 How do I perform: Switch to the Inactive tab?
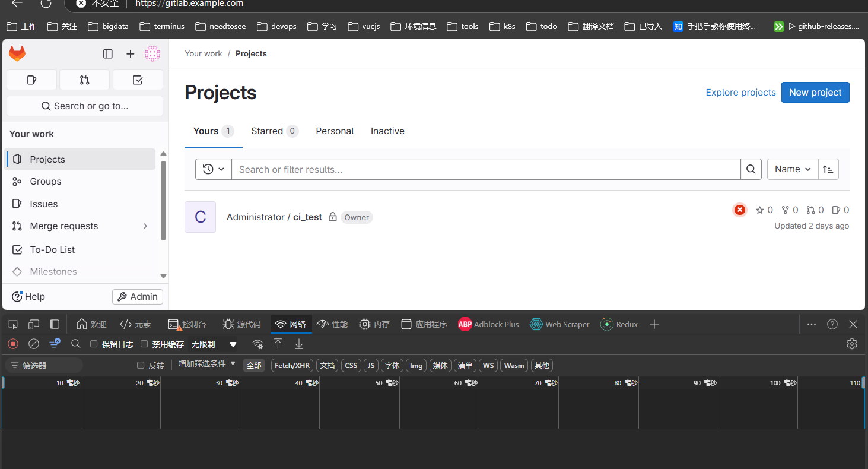tap(387, 131)
